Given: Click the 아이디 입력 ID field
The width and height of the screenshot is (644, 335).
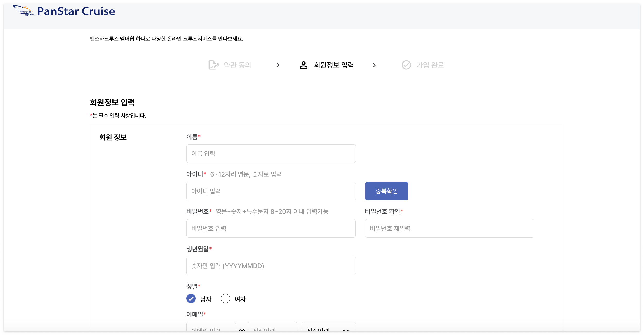Looking at the screenshot, I should (271, 191).
